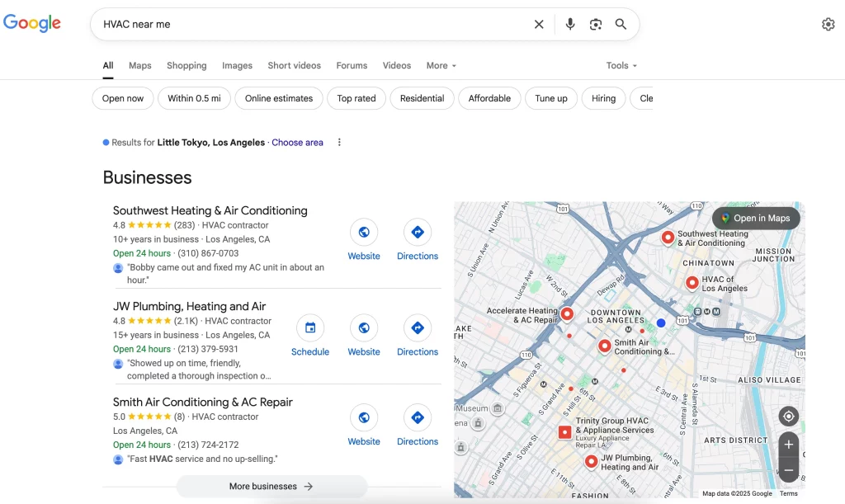Switch to the Images tab
The width and height of the screenshot is (845, 504).
tap(237, 66)
